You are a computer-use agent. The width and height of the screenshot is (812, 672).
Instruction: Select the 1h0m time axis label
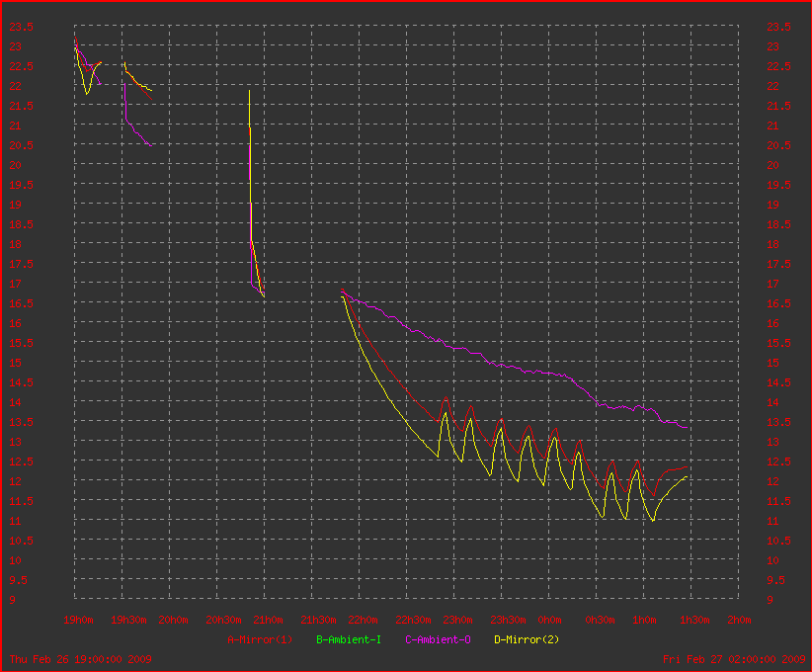644,621
